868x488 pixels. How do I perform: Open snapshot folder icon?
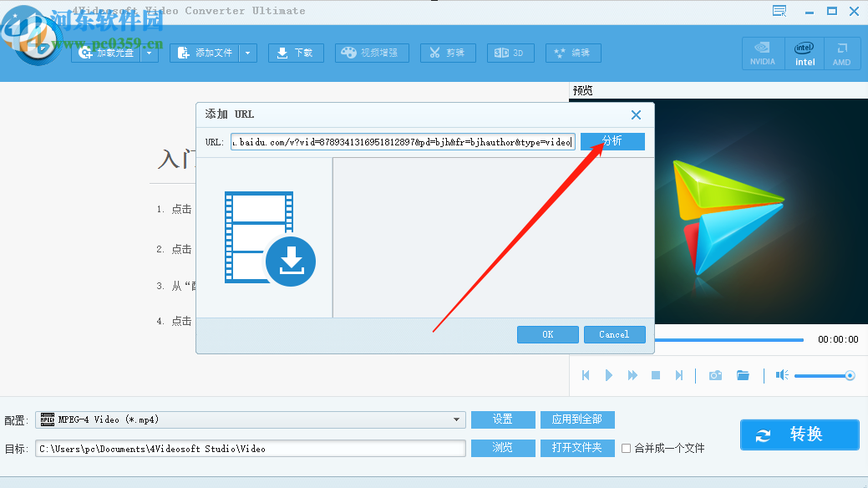point(743,375)
